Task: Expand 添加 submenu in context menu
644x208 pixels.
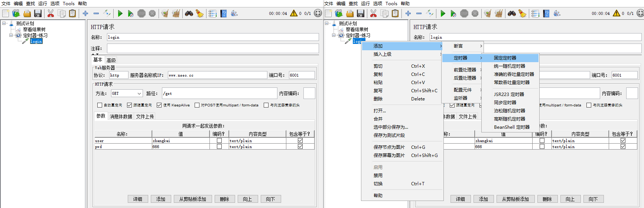Action: click(402, 46)
